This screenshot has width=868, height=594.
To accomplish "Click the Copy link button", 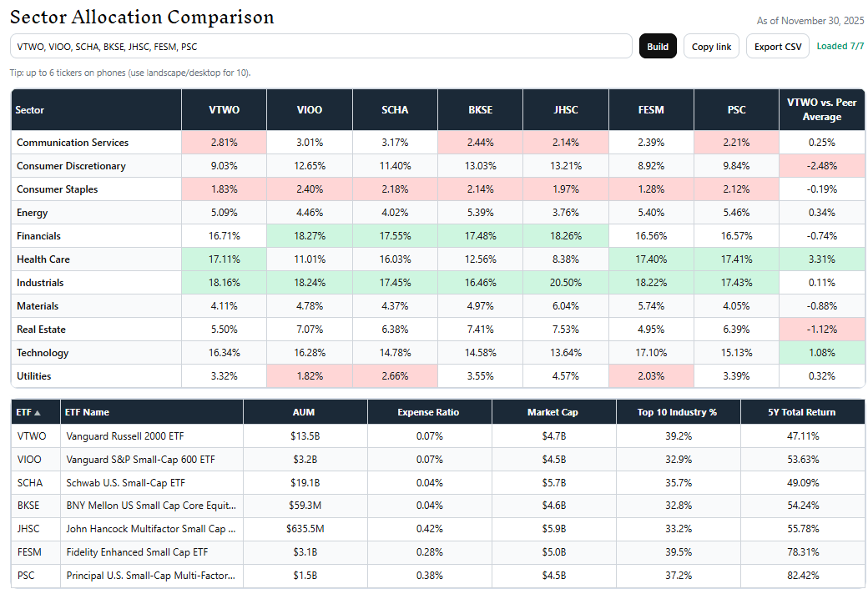I will click(712, 47).
